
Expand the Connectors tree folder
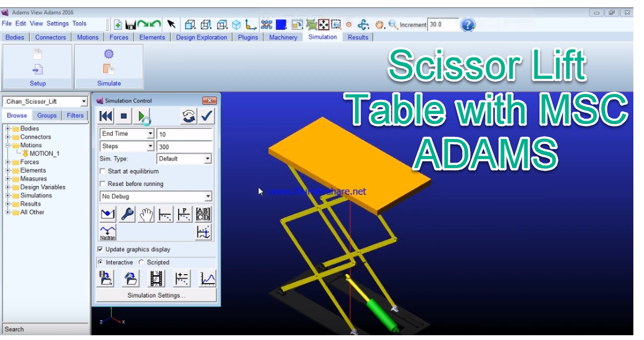pyautogui.click(x=8, y=137)
